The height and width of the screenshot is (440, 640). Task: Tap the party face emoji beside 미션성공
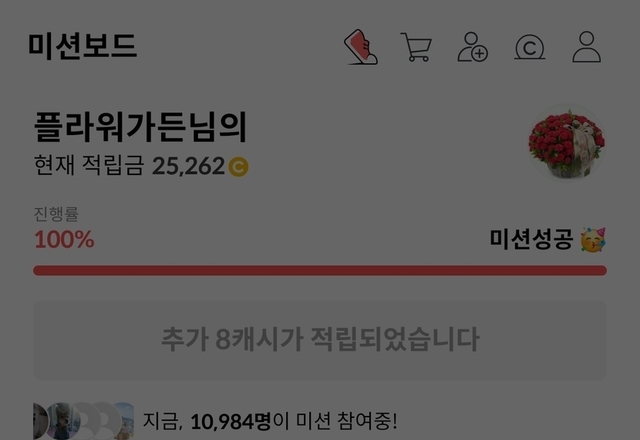(593, 240)
